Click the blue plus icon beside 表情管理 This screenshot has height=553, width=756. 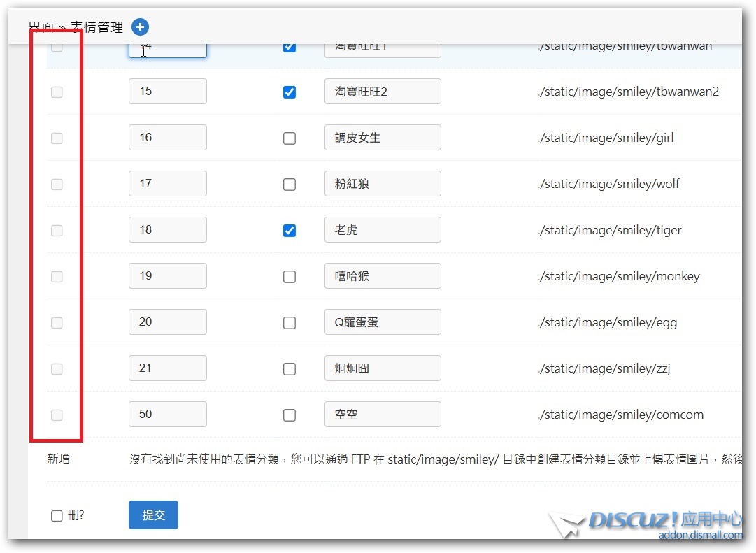point(140,27)
